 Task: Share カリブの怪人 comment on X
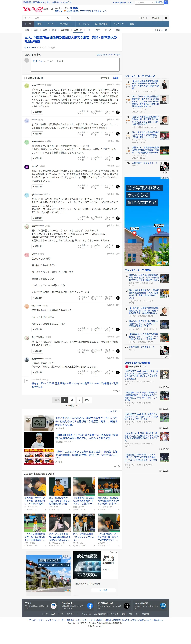pyautogui.click(x=118, y=351)
